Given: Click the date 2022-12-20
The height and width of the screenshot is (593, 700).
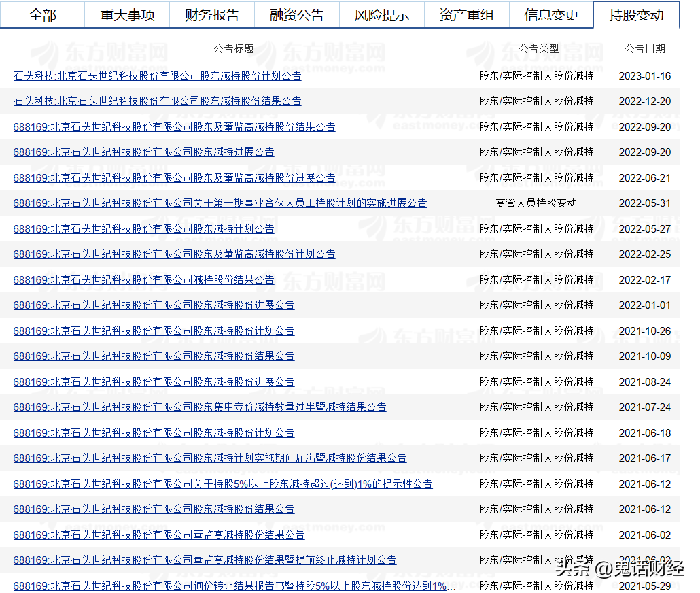Looking at the screenshot, I should coord(645,101).
